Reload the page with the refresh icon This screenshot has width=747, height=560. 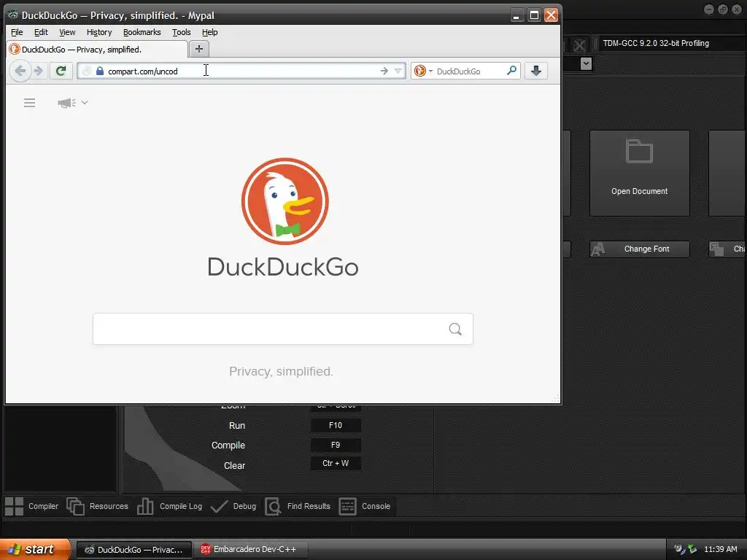pyautogui.click(x=61, y=71)
